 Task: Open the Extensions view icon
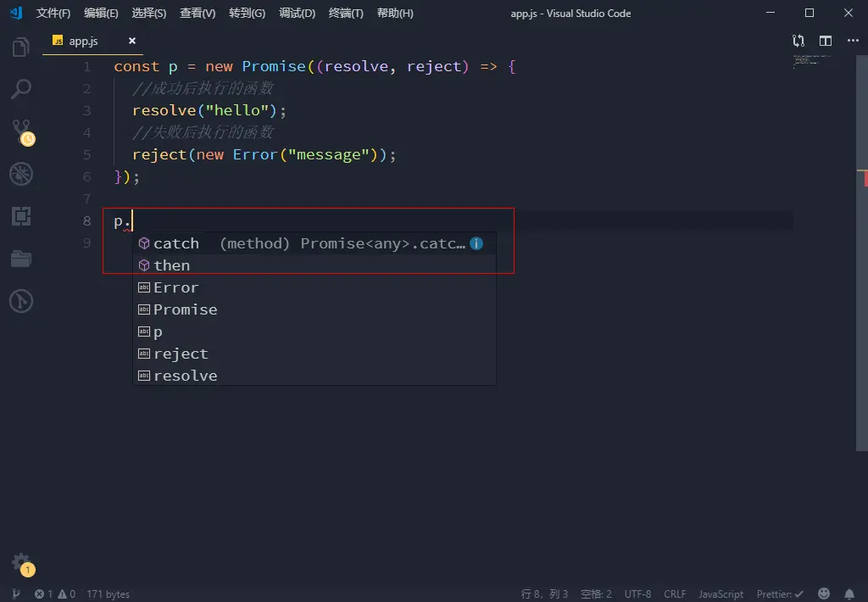tap(21, 216)
